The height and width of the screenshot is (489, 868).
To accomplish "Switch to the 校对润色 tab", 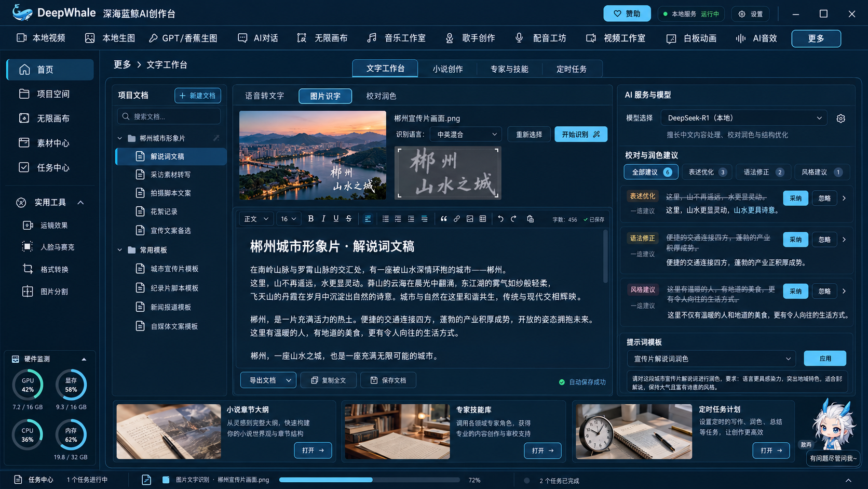I will coord(381,96).
